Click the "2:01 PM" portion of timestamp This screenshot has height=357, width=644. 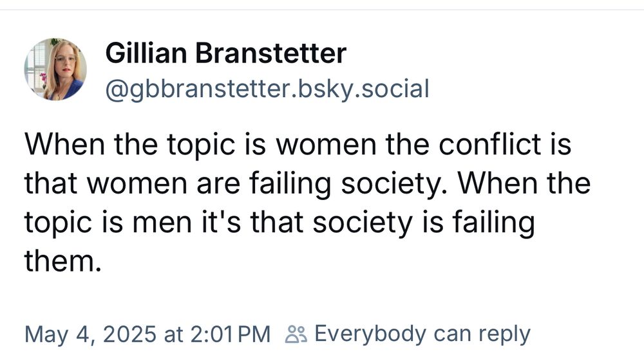231,334
